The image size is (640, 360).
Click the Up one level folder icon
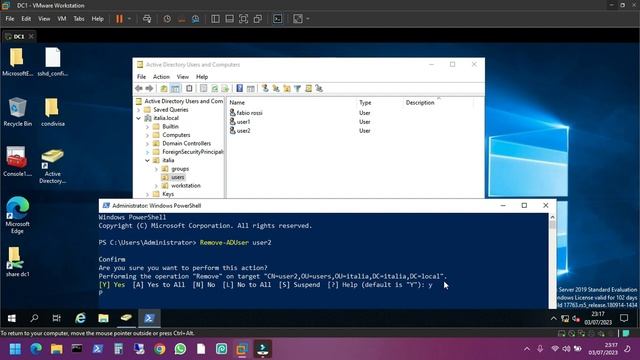(x=164, y=88)
